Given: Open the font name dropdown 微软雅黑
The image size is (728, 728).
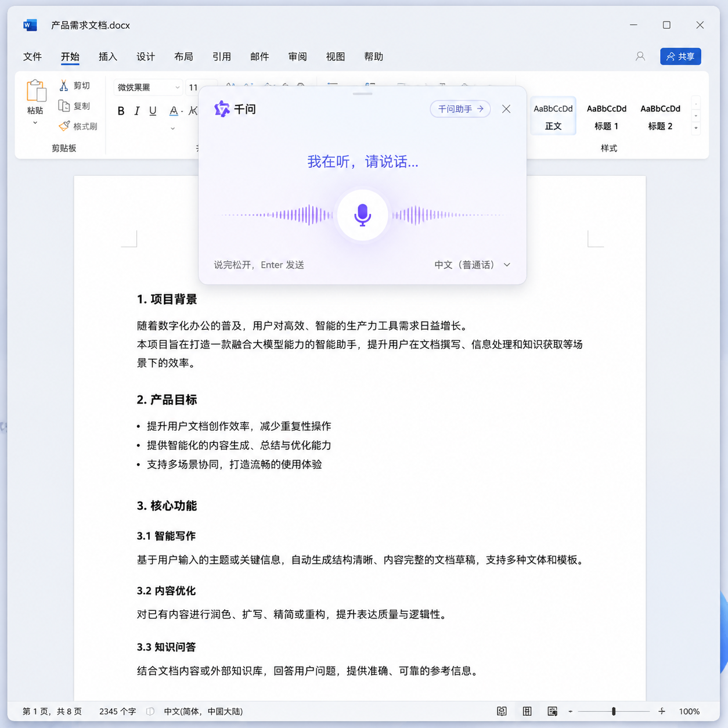Looking at the screenshot, I should click(148, 87).
